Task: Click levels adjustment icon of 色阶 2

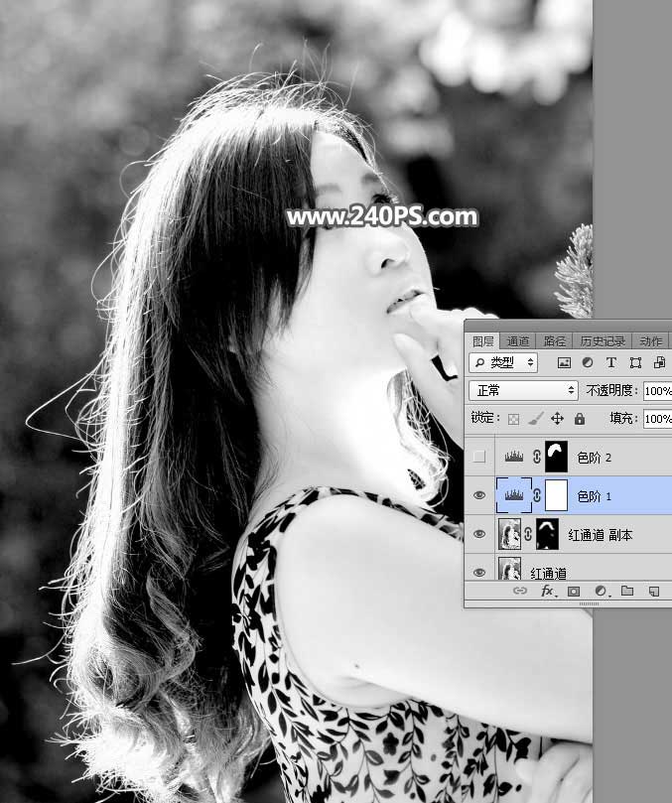Action: [514, 456]
